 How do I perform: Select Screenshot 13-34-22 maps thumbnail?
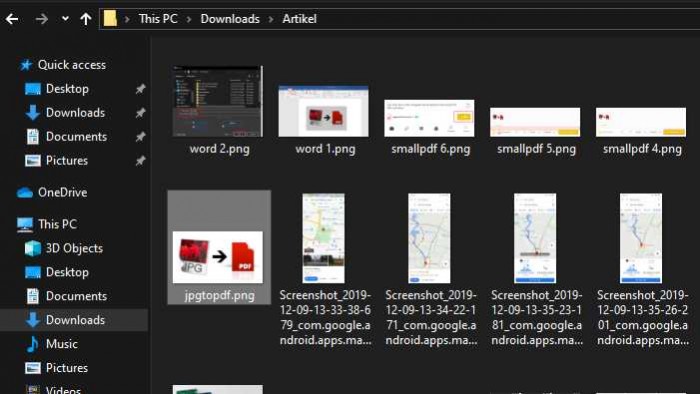click(429, 238)
